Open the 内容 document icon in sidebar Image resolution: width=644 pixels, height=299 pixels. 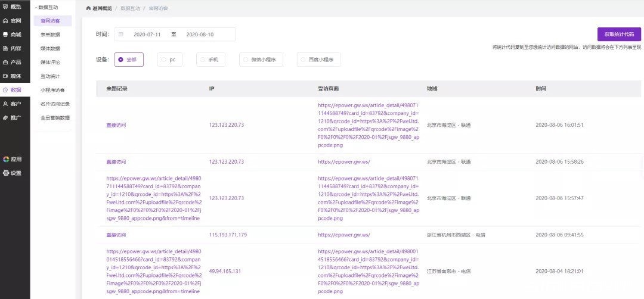click(x=5, y=48)
